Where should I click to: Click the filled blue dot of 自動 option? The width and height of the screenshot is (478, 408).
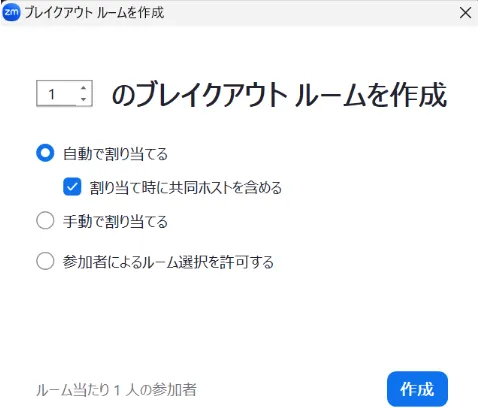[45, 153]
